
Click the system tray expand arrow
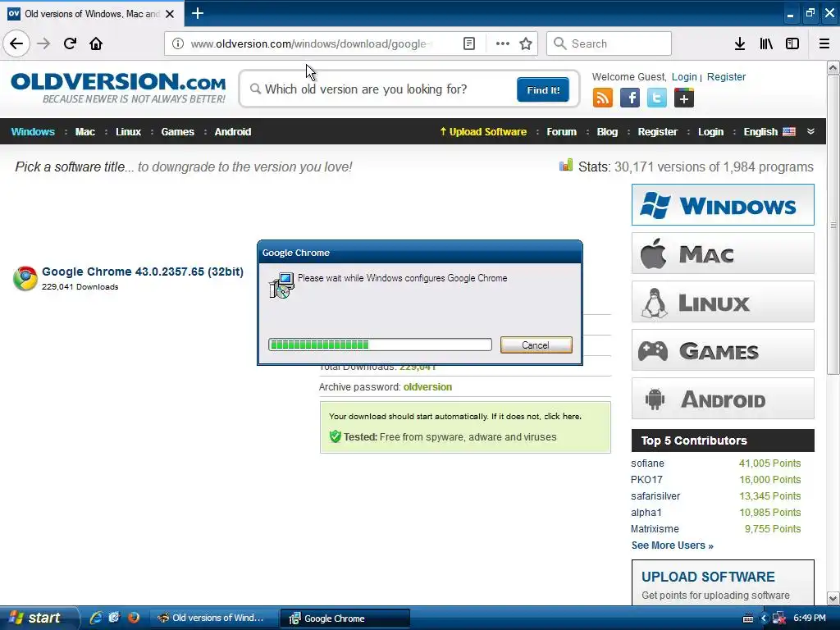pyautogui.click(x=764, y=619)
